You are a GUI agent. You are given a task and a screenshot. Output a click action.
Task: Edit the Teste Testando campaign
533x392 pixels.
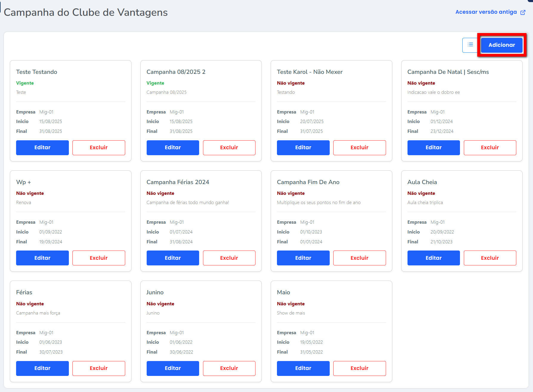[x=42, y=147]
